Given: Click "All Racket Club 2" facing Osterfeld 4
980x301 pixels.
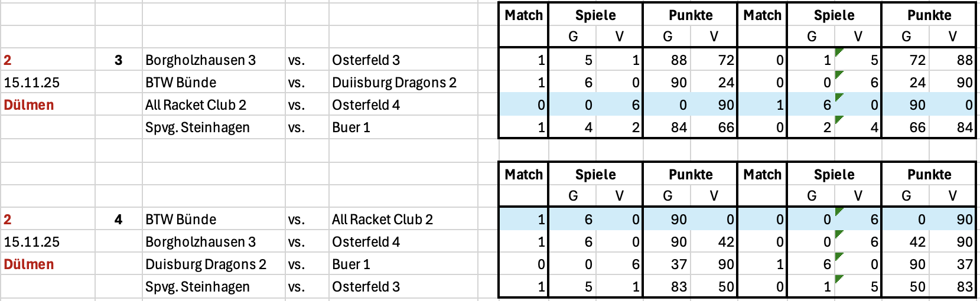Looking at the screenshot, I should point(196,105).
